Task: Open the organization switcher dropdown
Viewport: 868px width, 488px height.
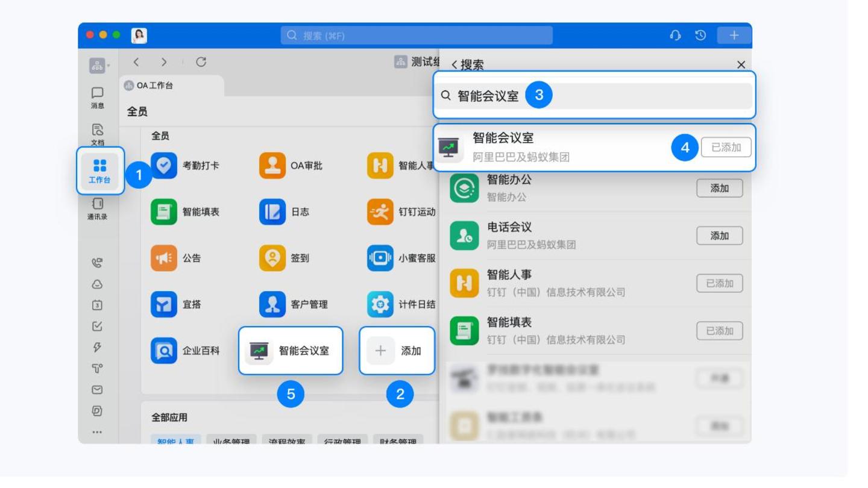Action: [x=99, y=66]
